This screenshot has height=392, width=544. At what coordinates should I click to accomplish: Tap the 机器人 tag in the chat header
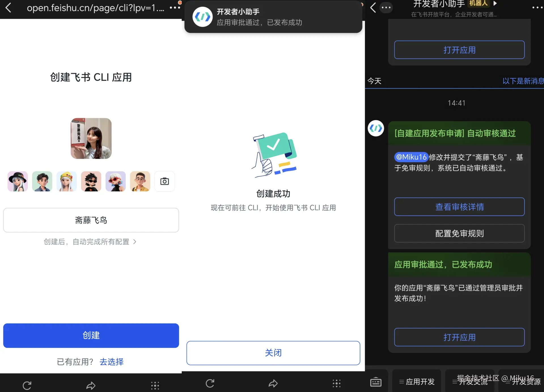pos(479,3)
